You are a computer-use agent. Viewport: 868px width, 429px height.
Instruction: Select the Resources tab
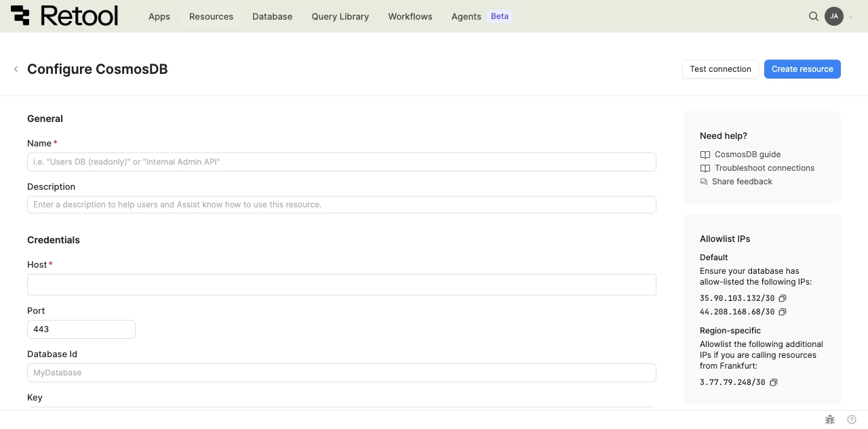pyautogui.click(x=211, y=16)
